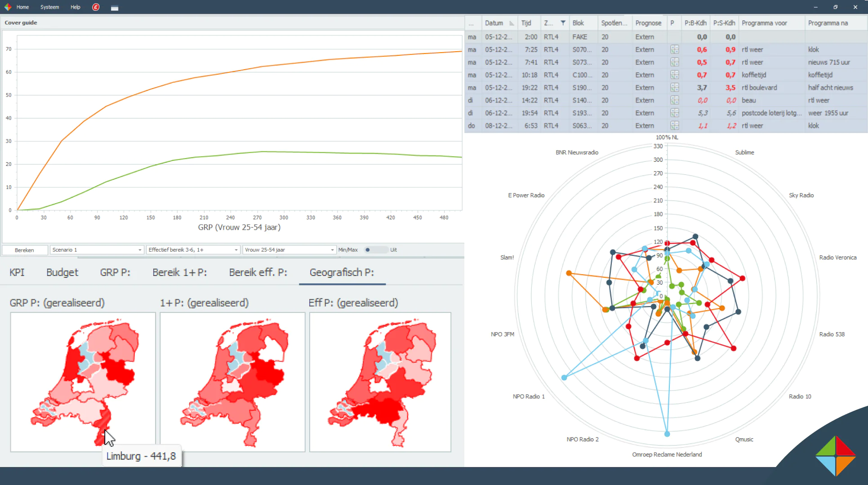Switch to the KPI tab

(17, 272)
